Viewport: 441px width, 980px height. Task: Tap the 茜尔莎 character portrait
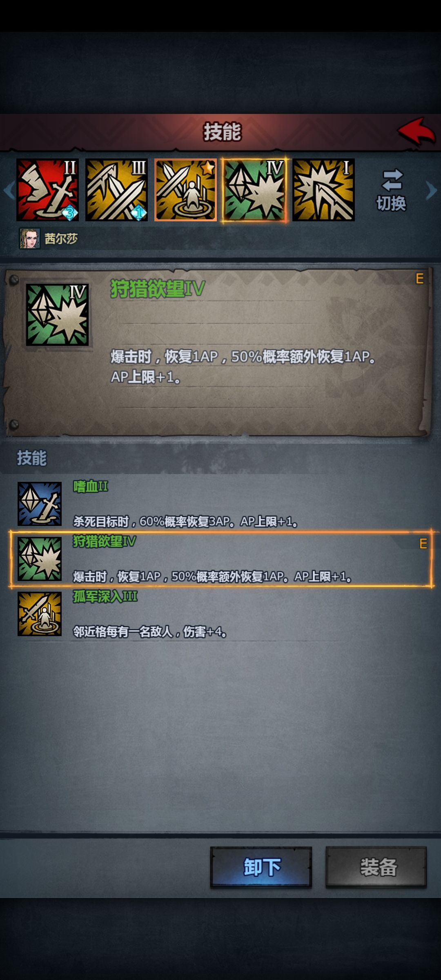pyautogui.click(x=30, y=238)
